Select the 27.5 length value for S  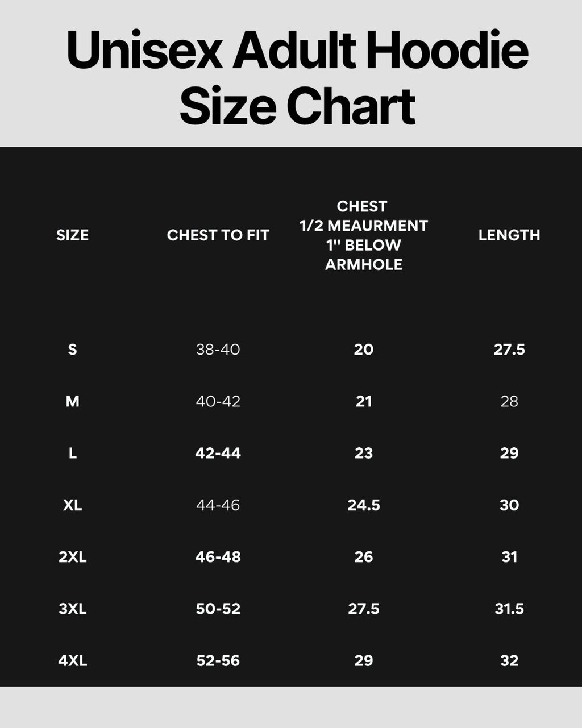pyautogui.click(x=509, y=349)
